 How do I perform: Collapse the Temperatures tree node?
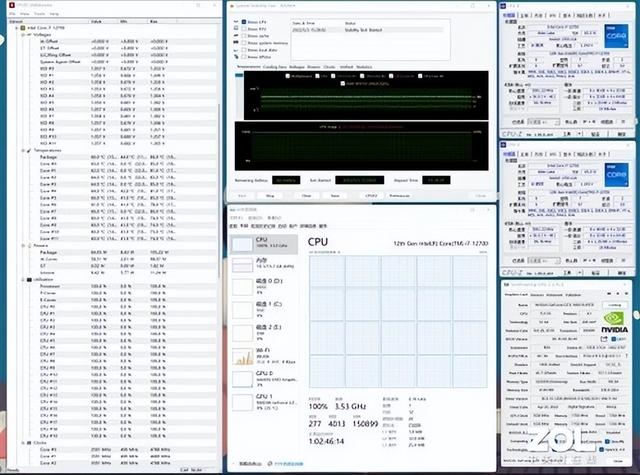coord(24,150)
